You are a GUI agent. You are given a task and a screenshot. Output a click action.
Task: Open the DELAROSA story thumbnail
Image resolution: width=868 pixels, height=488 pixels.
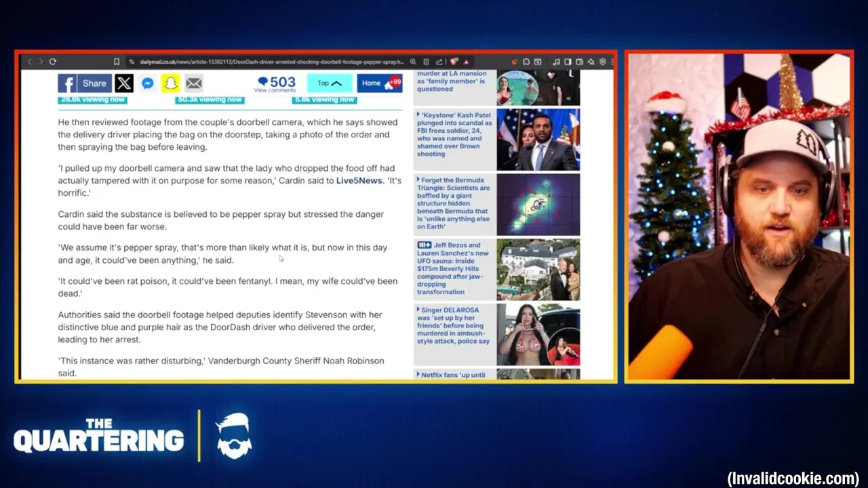pyautogui.click(x=538, y=335)
